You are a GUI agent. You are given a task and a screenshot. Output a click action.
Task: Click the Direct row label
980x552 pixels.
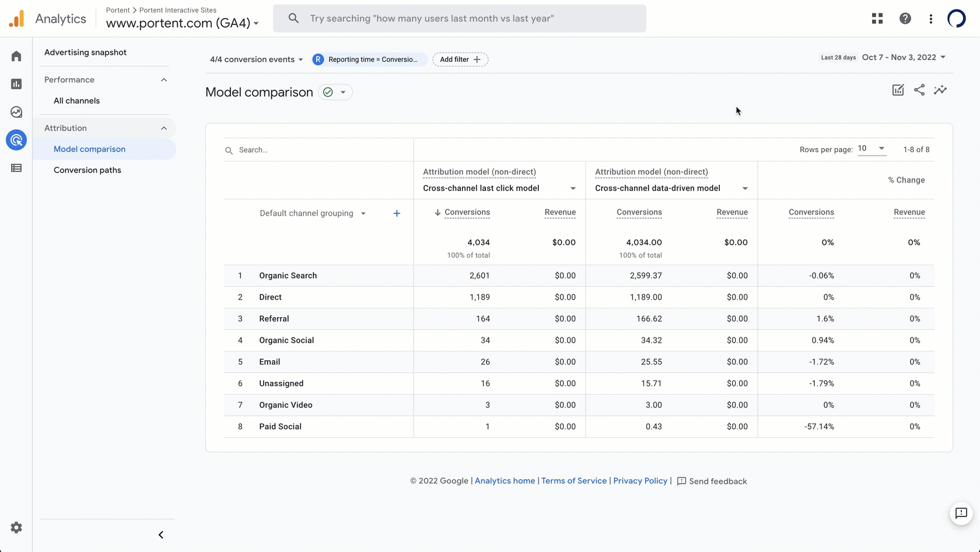click(x=270, y=297)
